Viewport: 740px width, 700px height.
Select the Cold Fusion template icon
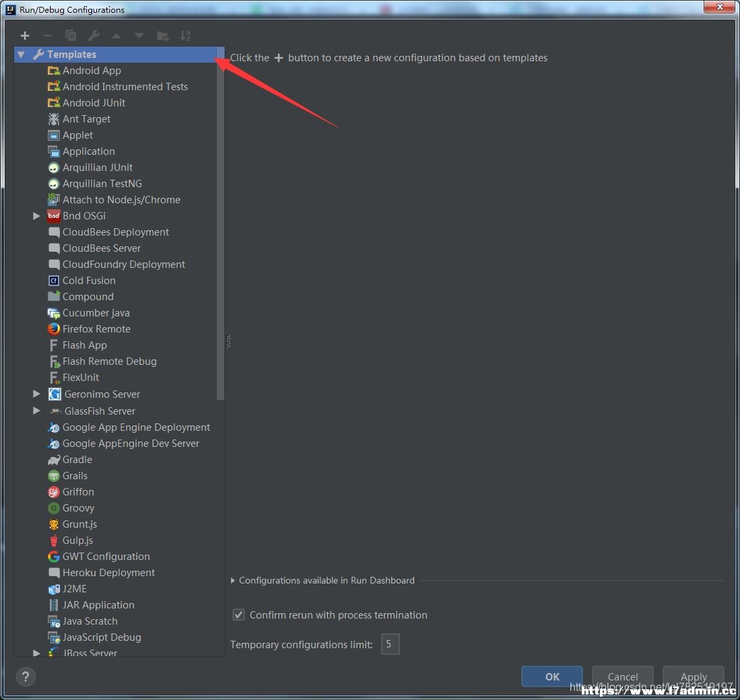point(54,281)
